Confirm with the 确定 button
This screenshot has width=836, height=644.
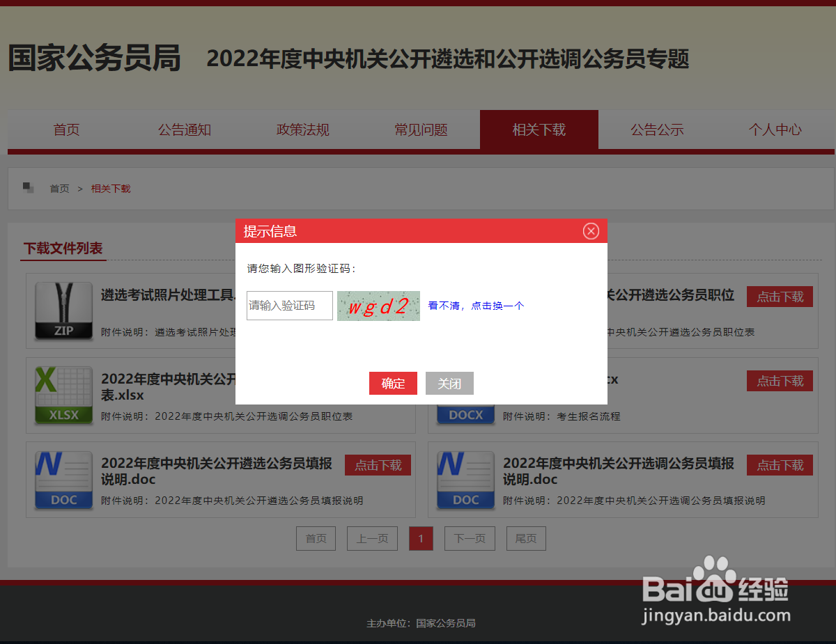tap(393, 384)
